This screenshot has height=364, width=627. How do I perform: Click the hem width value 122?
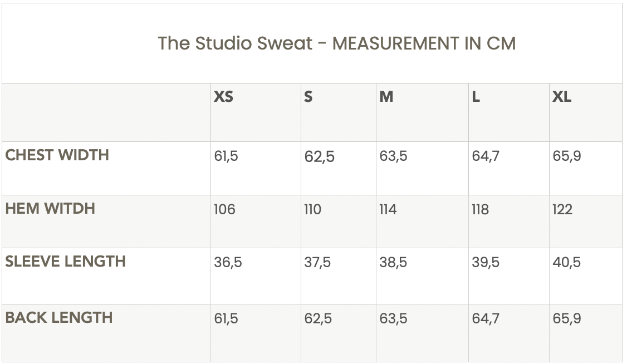click(x=562, y=210)
